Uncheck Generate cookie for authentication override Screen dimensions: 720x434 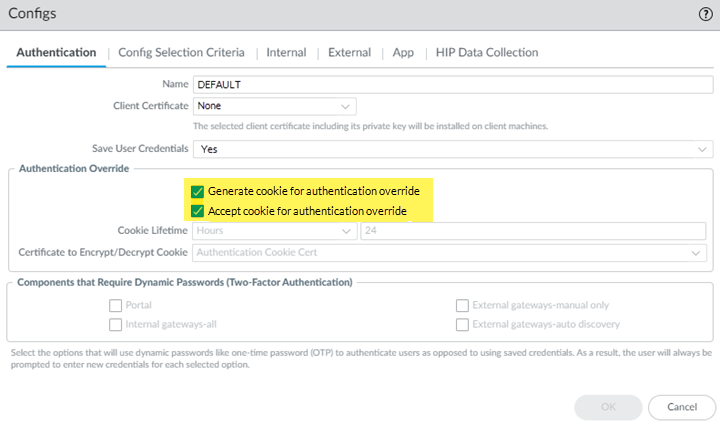[x=198, y=190]
